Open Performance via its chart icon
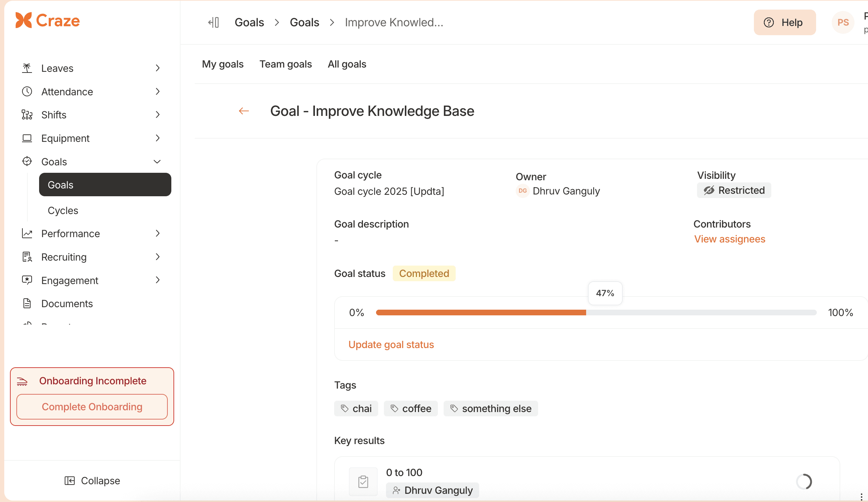The width and height of the screenshot is (868, 502). [27, 233]
